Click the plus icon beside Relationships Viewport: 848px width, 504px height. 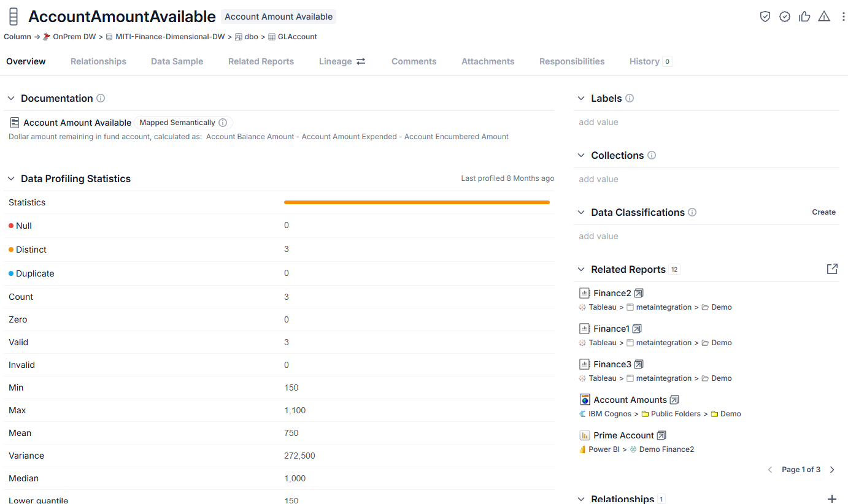coord(832,499)
